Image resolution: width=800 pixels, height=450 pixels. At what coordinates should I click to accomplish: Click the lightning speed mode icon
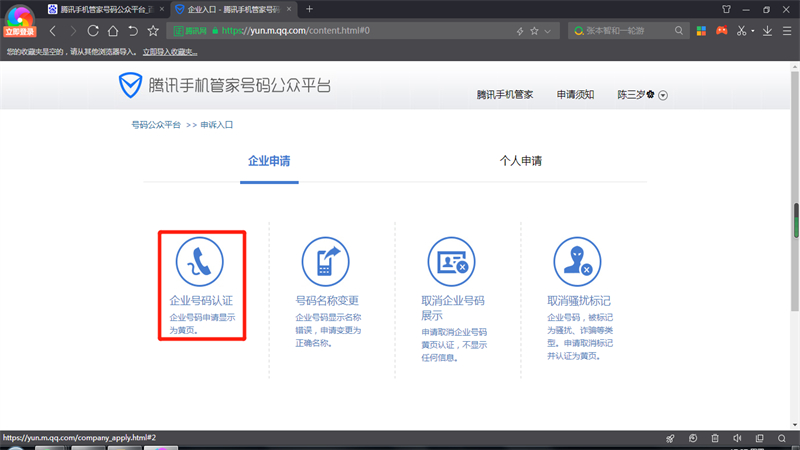click(520, 31)
